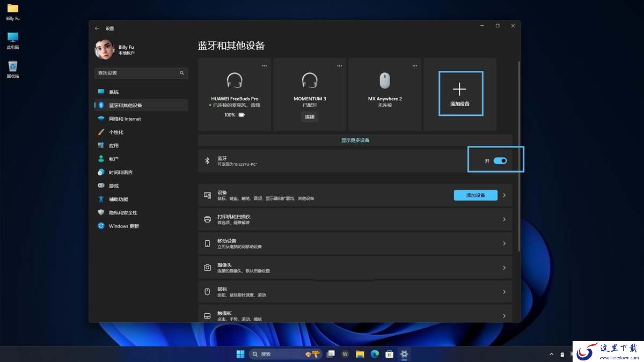Open more options for MX Anywhere 2
Viewport: 644px width, 362px height.
[x=414, y=65]
